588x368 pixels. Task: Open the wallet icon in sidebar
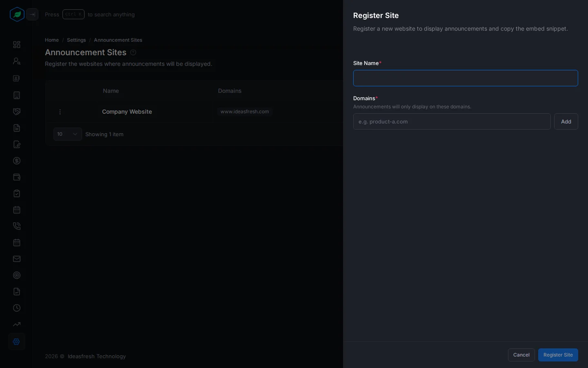17,177
